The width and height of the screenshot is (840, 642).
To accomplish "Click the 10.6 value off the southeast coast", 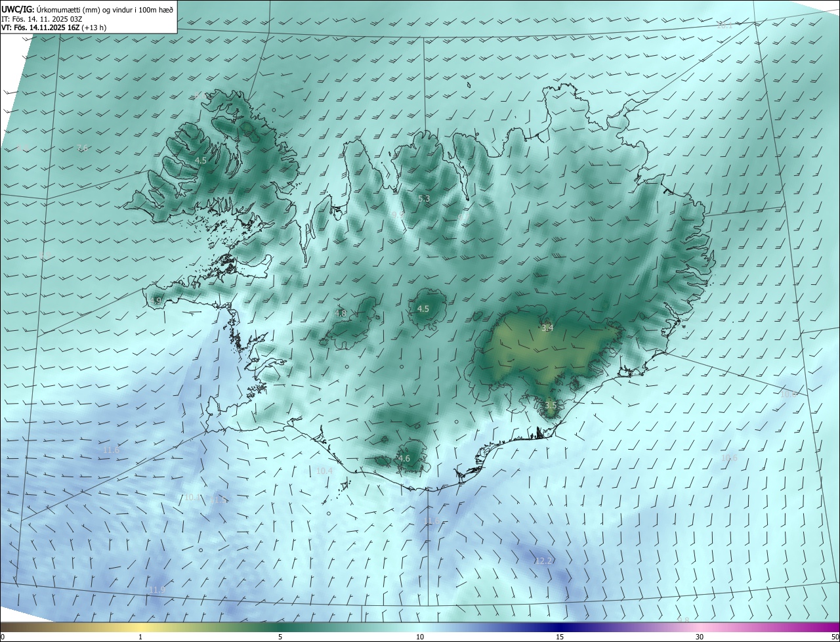I will [729, 458].
